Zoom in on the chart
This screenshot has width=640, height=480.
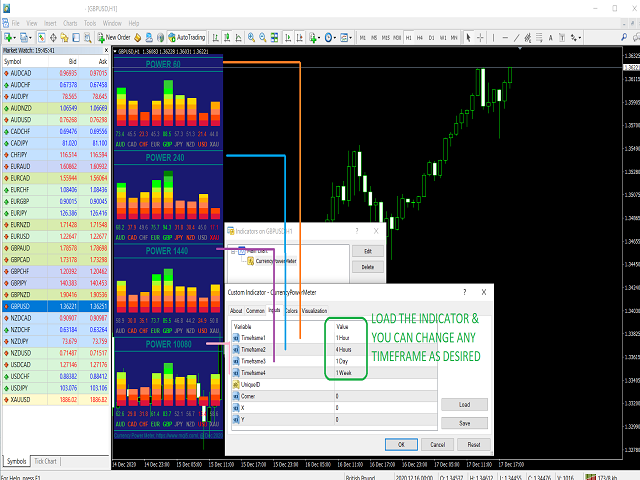point(251,38)
